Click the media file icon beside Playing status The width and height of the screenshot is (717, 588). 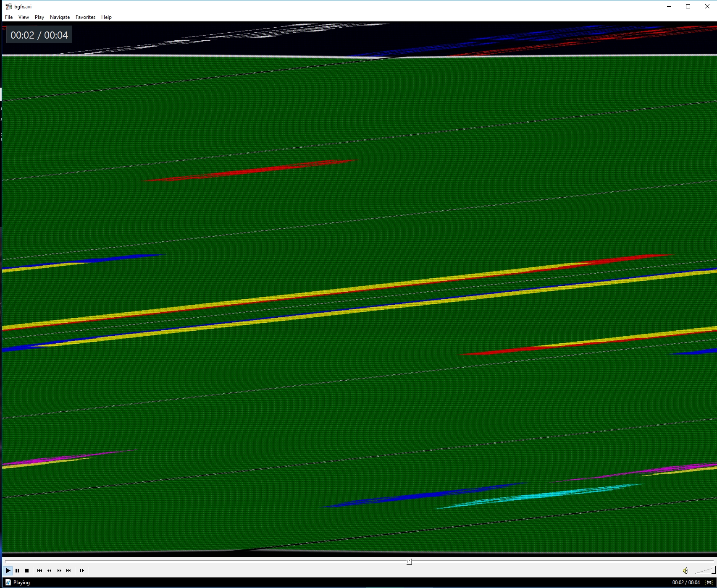[8, 582]
